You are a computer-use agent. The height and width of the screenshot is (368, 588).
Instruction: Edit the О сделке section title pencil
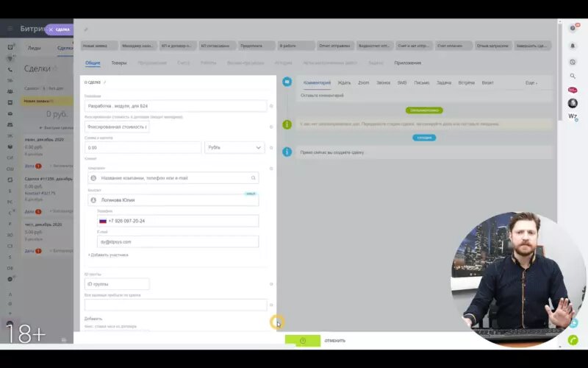[105, 82]
